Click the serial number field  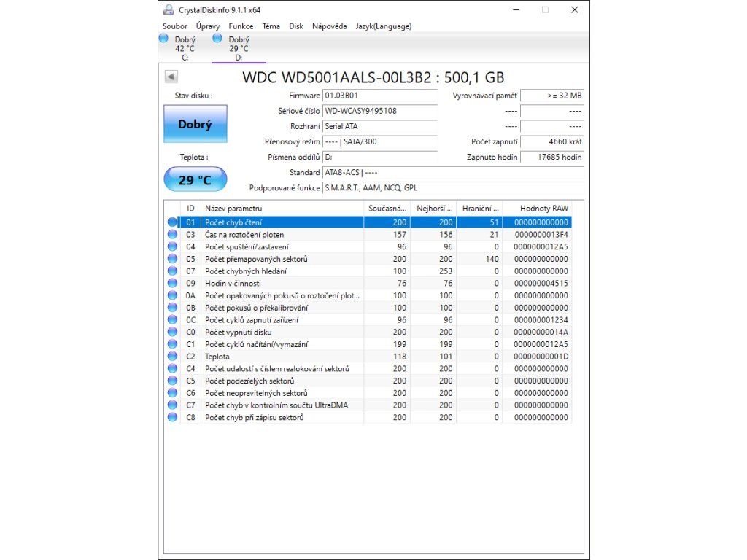[379, 111]
